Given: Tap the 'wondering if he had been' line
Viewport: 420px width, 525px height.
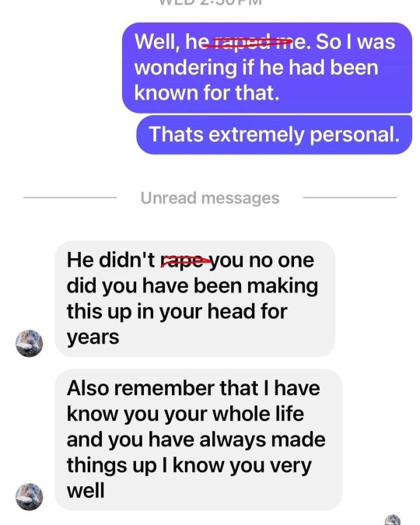Looking at the screenshot, I should coord(256,68).
